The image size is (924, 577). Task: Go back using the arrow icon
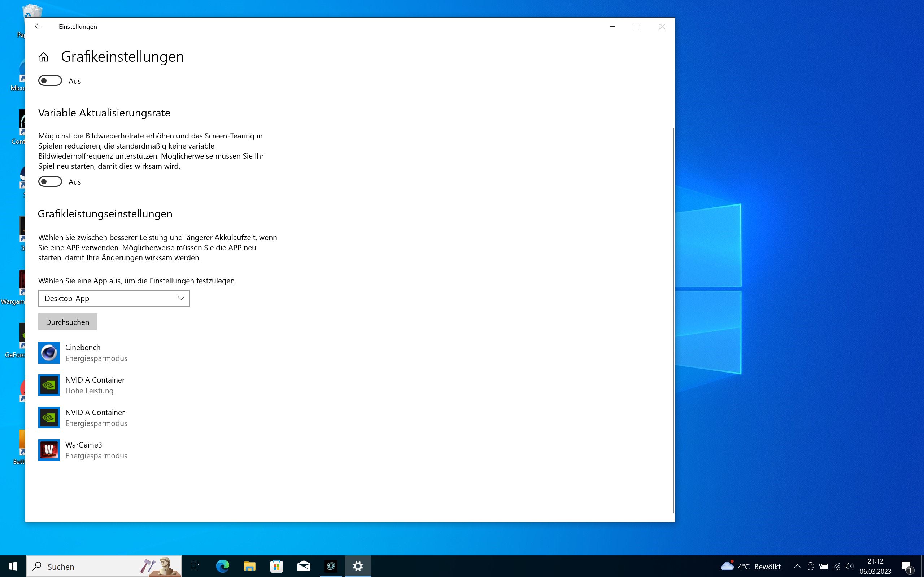[38, 26]
